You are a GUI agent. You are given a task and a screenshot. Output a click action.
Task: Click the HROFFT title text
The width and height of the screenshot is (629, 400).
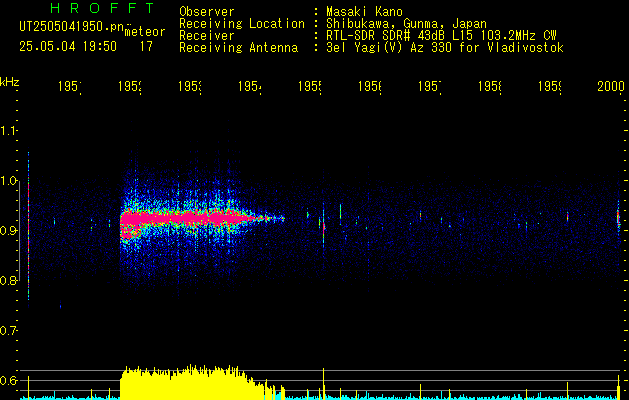point(103,8)
